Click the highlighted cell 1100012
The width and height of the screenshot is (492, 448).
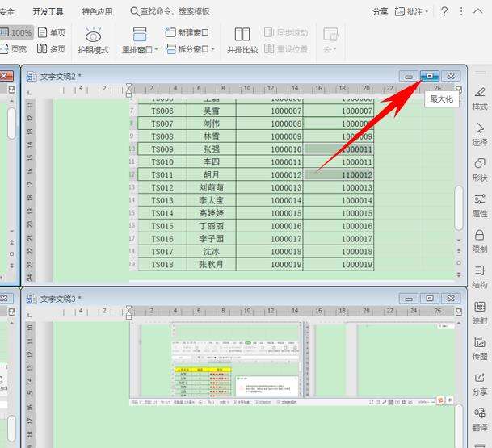[339, 174]
